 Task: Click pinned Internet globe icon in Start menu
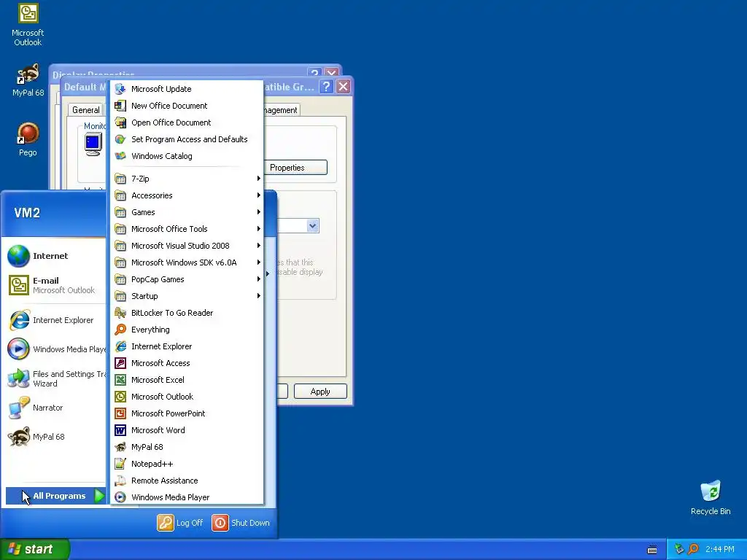point(18,256)
